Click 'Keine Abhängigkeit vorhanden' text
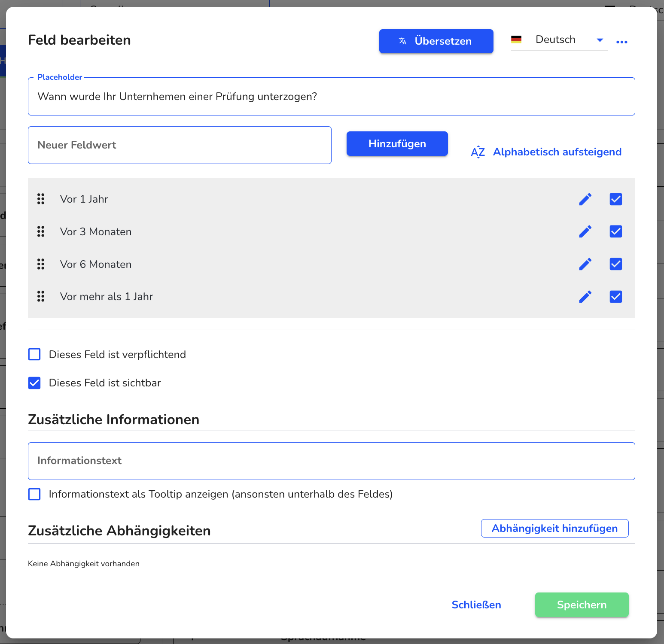This screenshot has height=644, width=664. point(84,564)
